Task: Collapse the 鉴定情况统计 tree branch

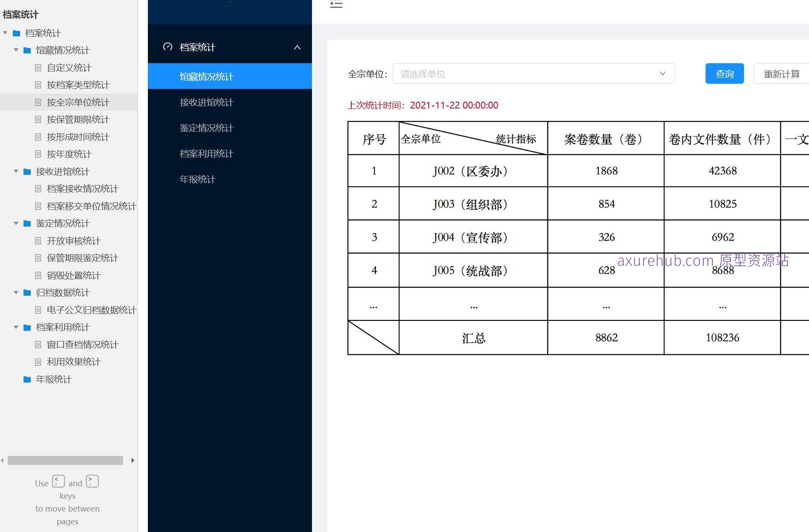Action: [x=16, y=223]
